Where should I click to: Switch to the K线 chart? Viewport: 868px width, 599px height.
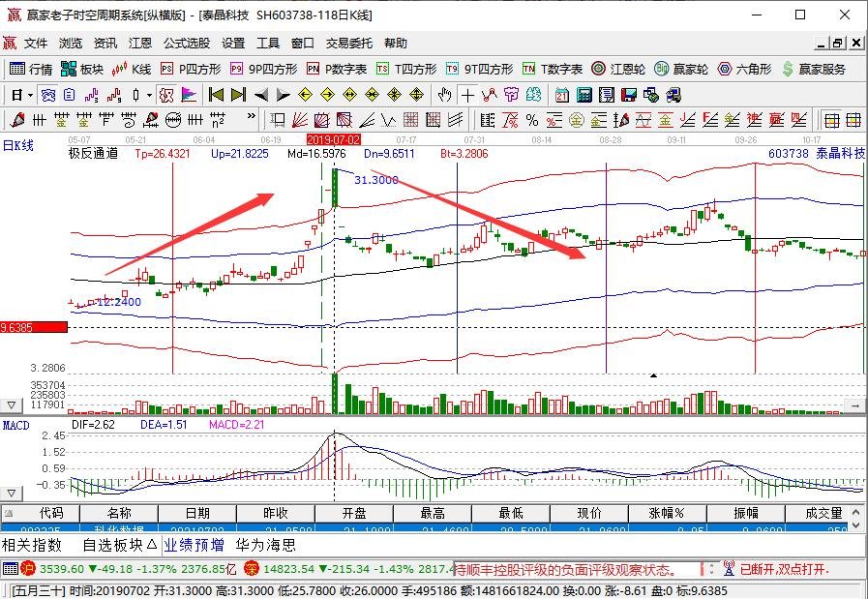pyautogui.click(x=132, y=70)
